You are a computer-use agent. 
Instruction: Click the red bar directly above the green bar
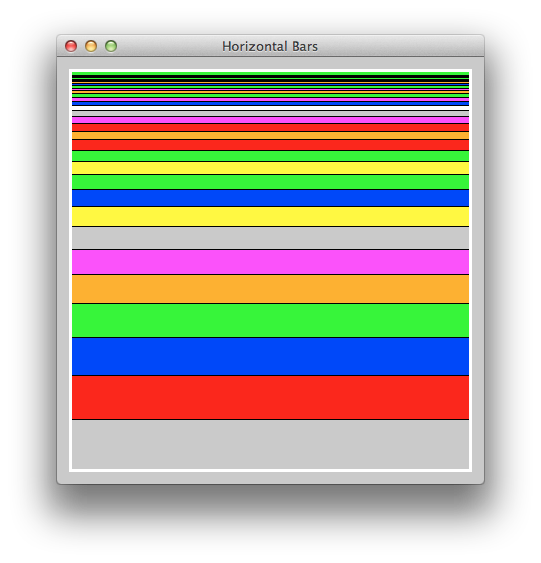point(270,145)
